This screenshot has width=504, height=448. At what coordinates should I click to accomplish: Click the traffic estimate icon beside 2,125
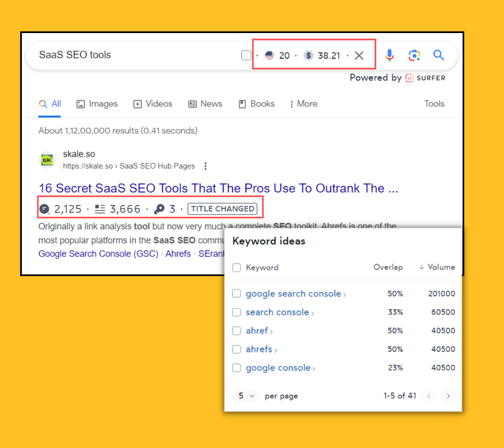(x=44, y=209)
